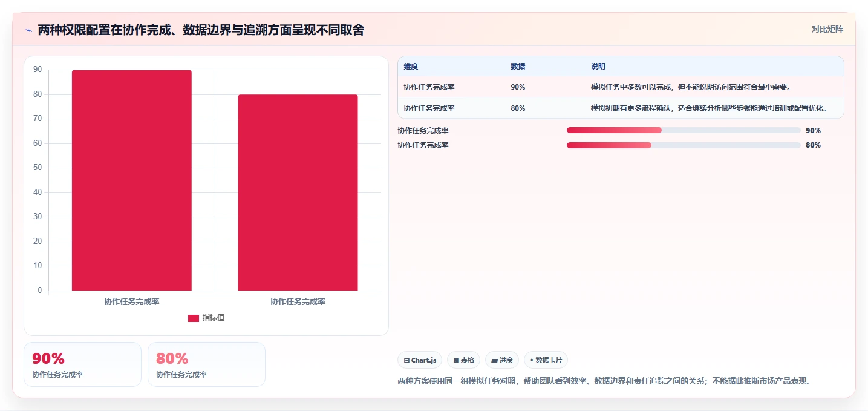Click the y-axis label 50
The image size is (868, 411).
38,168
